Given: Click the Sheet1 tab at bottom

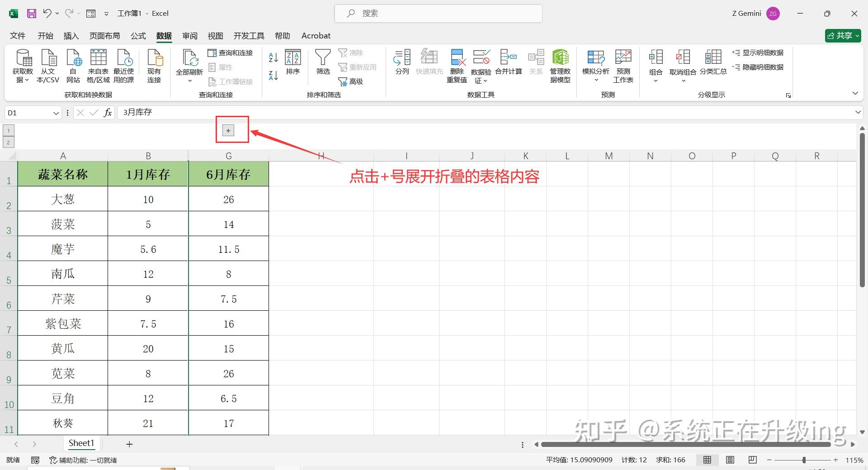Looking at the screenshot, I should tap(81, 443).
